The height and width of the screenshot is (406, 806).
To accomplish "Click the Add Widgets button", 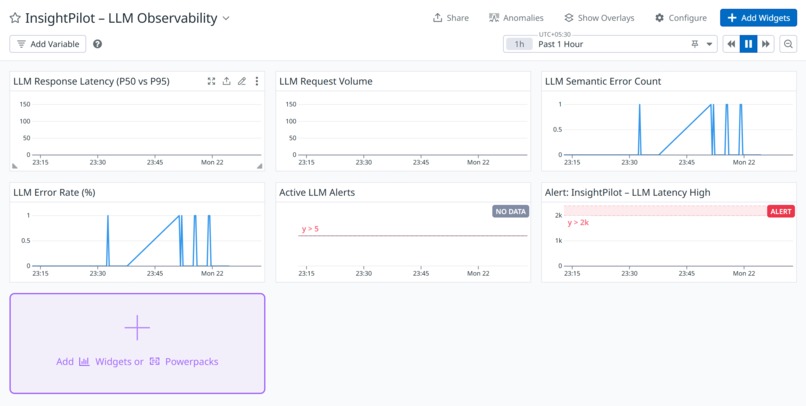I will [758, 18].
